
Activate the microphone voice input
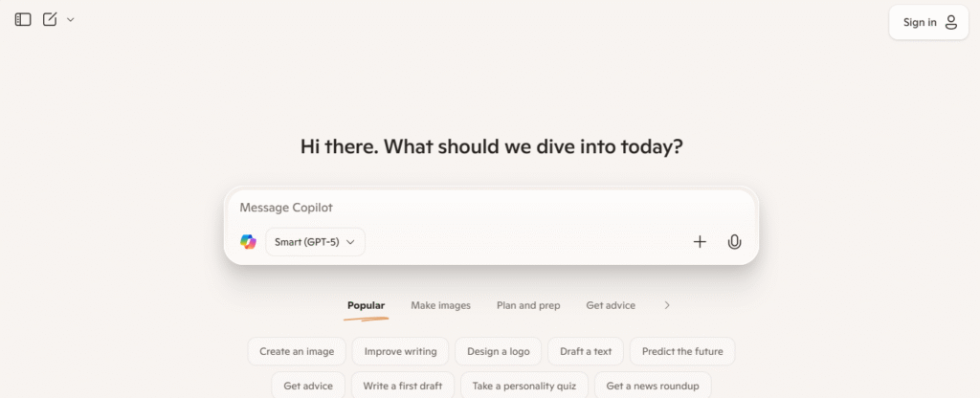[x=734, y=242]
